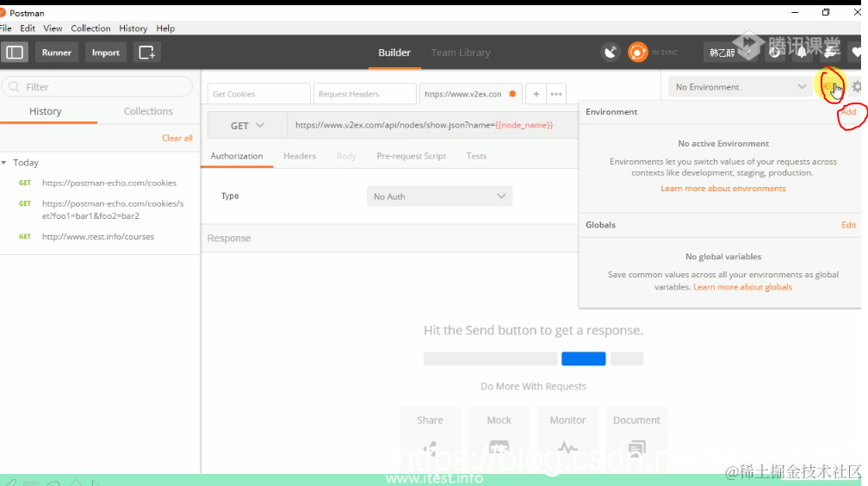
Task: Click Add in the Environment section
Action: pos(849,112)
